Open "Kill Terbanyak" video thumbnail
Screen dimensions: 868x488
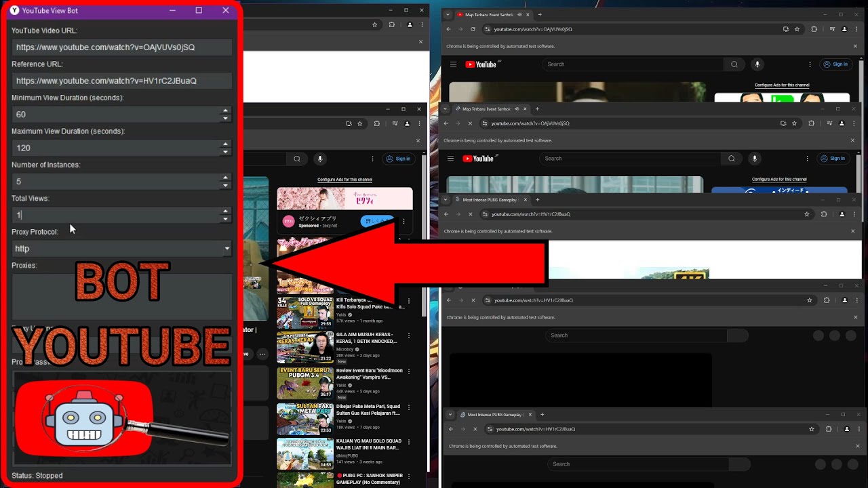tap(305, 312)
